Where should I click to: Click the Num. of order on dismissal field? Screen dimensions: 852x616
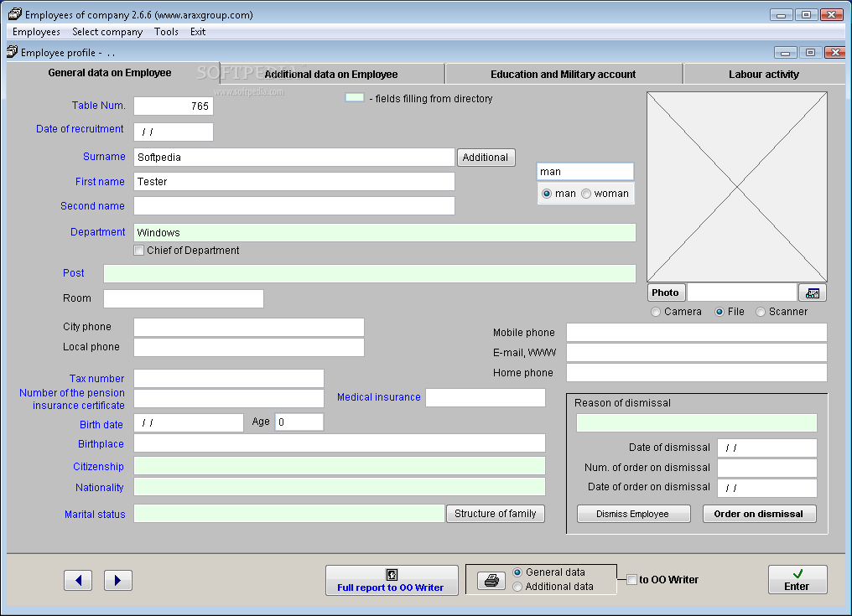click(x=767, y=468)
